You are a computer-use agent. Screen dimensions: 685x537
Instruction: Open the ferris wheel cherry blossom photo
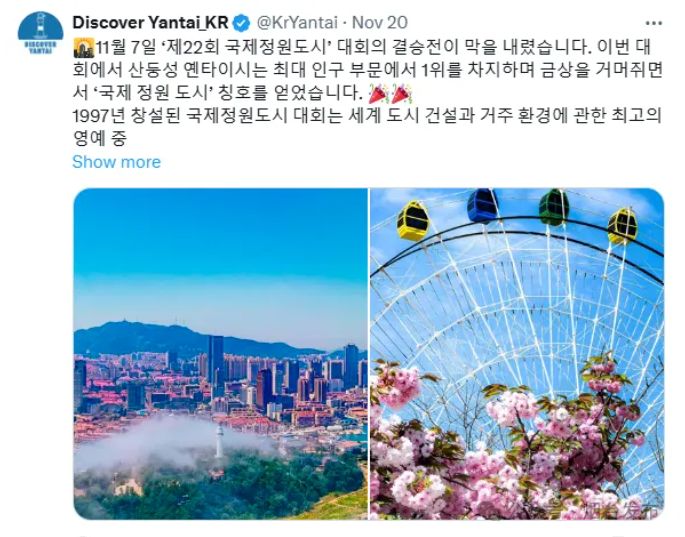(x=517, y=354)
